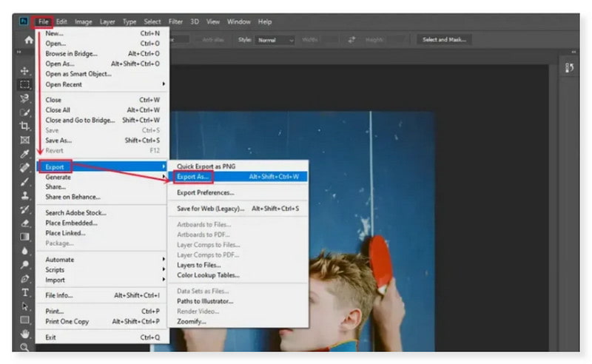Select the Frame tool

[x=25, y=140]
